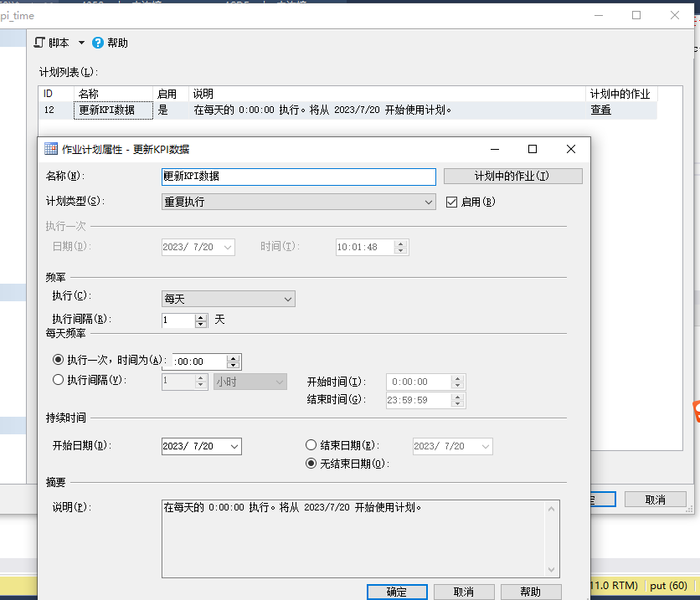700x600 pixels.
Task: Click the calendar icon in dialog title bar
Action: click(51, 149)
